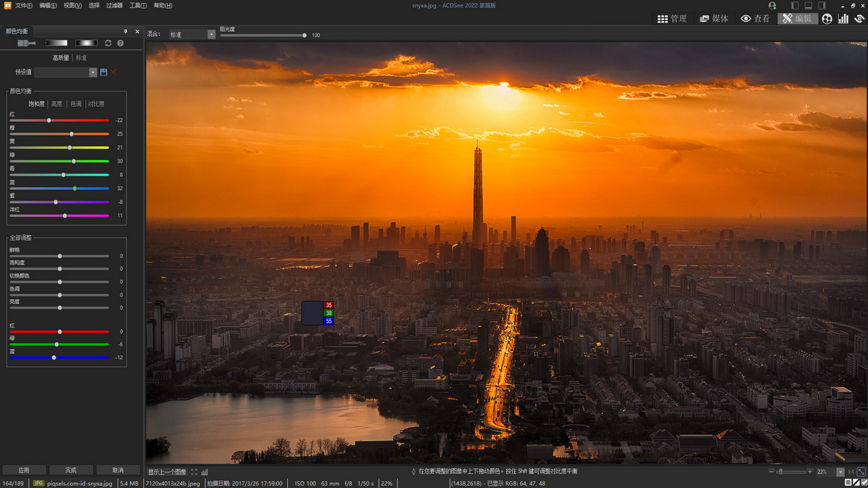Switch to the 对比度 tab
Screen dimensions: 868x488
pyautogui.click(x=96, y=104)
